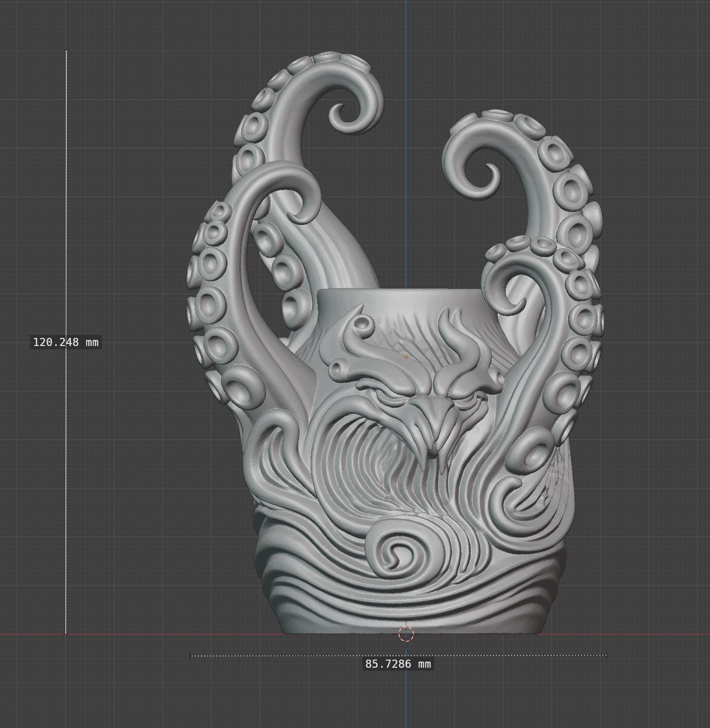Click the 3D cursor at the model base
The image size is (710, 728).
click(x=406, y=634)
